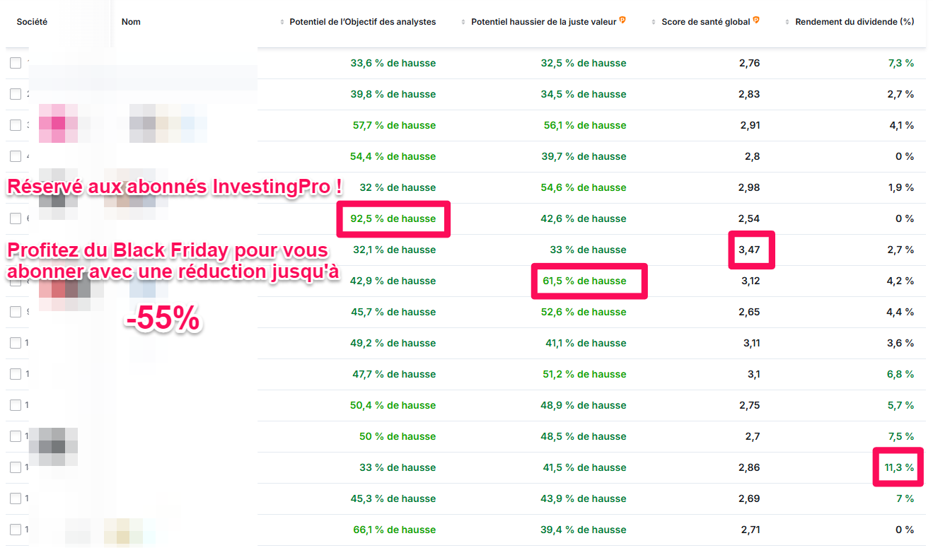Click sort arrows beside Score de santé global

click(x=654, y=22)
